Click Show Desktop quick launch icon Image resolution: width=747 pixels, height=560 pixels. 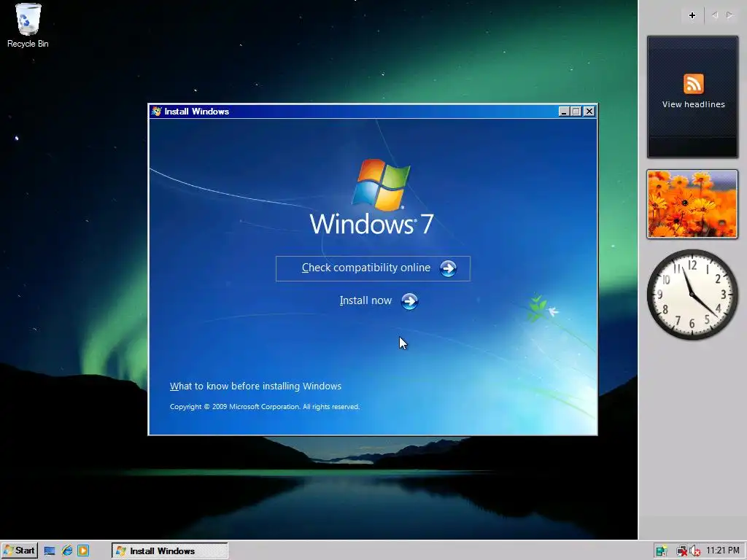[x=50, y=551]
